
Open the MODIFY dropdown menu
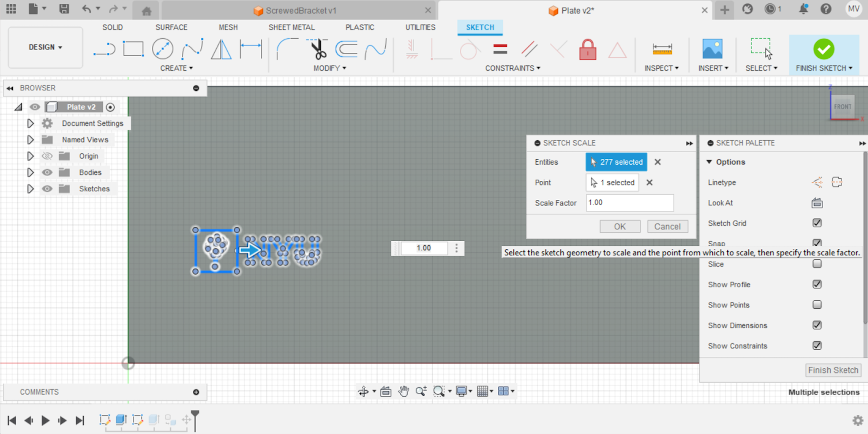click(x=329, y=68)
